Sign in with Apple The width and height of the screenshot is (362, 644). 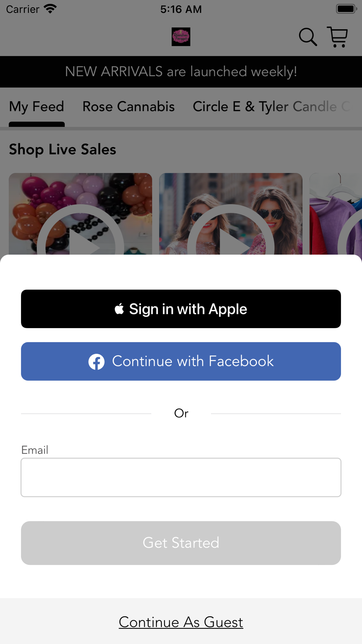181,309
